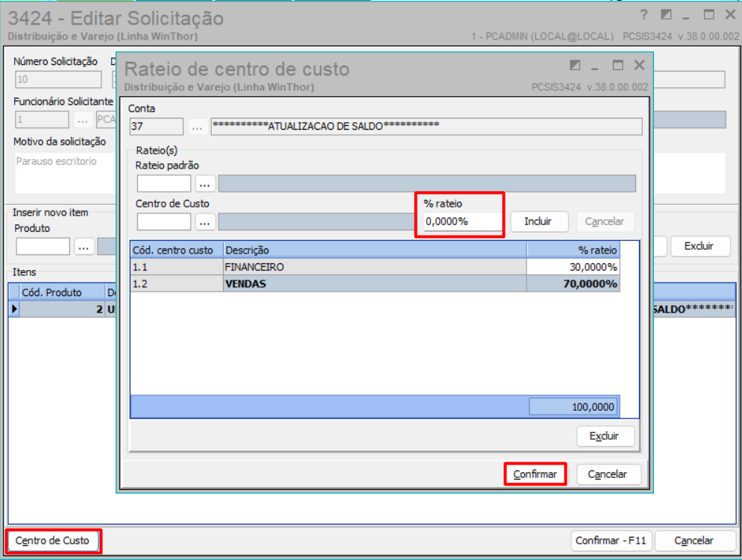Click the % rateio input field
This screenshot has height=560, width=742.
click(x=463, y=221)
